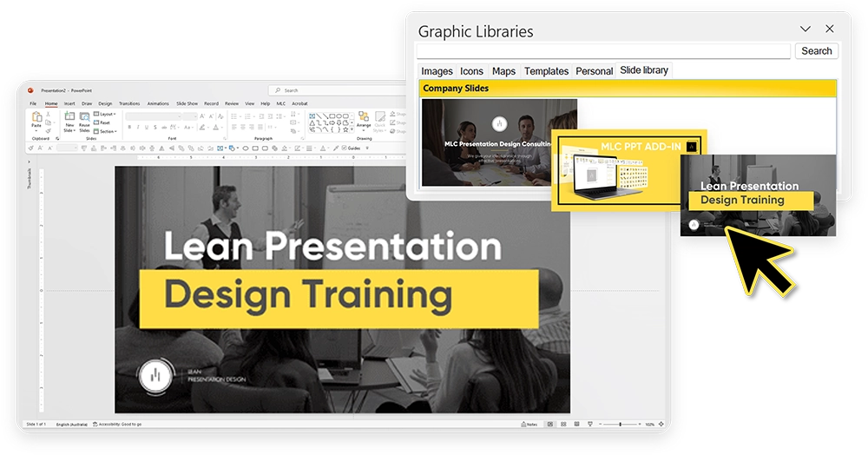Switch to the Icons tab in Graphic Libraries
Viewport: 868px width, 455px height.
click(471, 71)
